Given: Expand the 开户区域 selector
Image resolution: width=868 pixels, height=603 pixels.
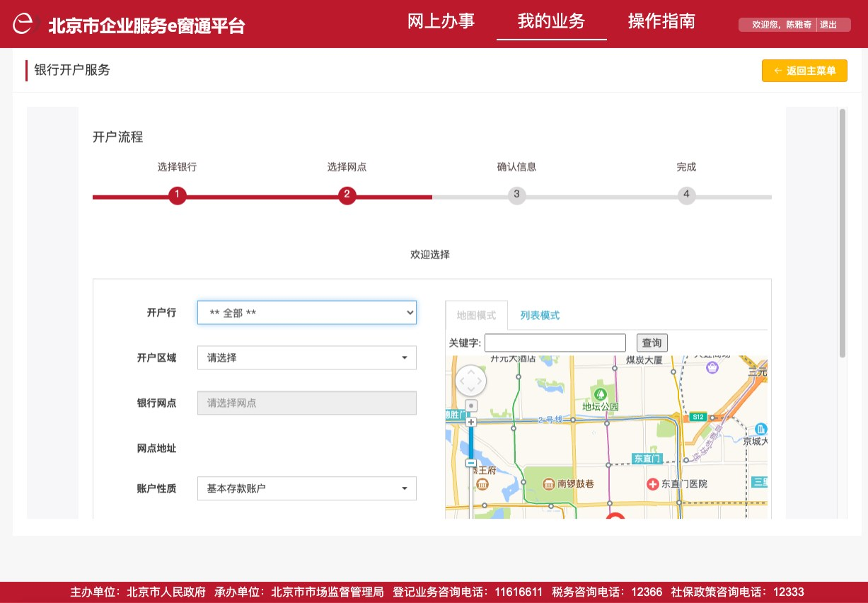Looking at the screenshot, I should point(306,357).
